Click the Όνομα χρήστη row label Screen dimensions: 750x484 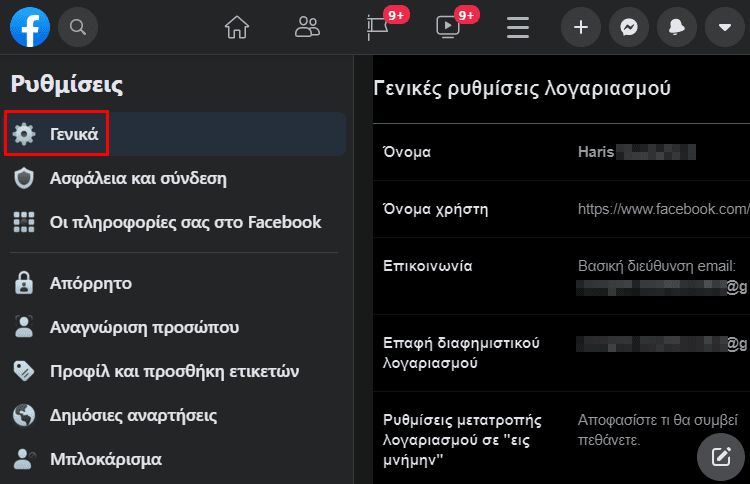point(436,209)
